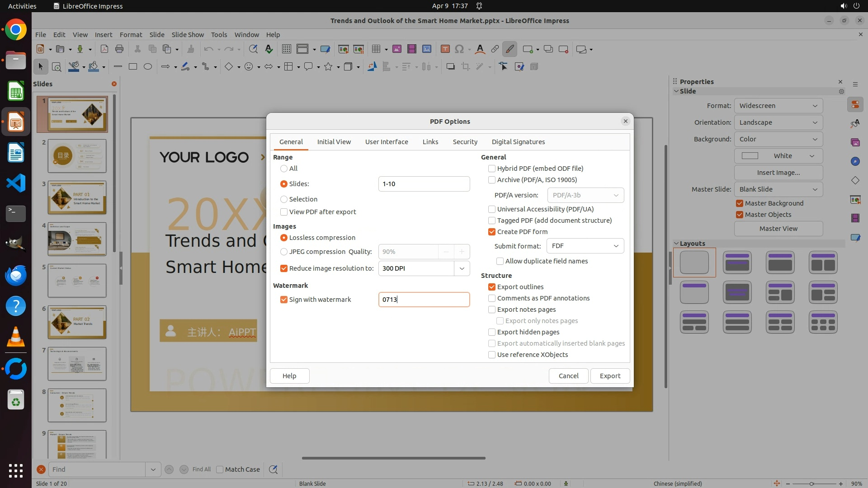This screenshot has height=488, width=868.
Task: Click the Insert Special Character omega icon
Action: 459,49
